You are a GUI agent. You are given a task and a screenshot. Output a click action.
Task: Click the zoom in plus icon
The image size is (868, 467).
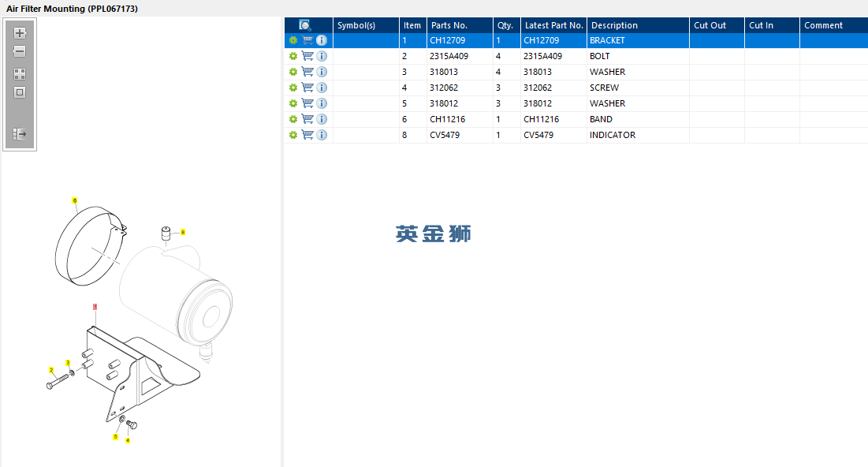point(20,33)
